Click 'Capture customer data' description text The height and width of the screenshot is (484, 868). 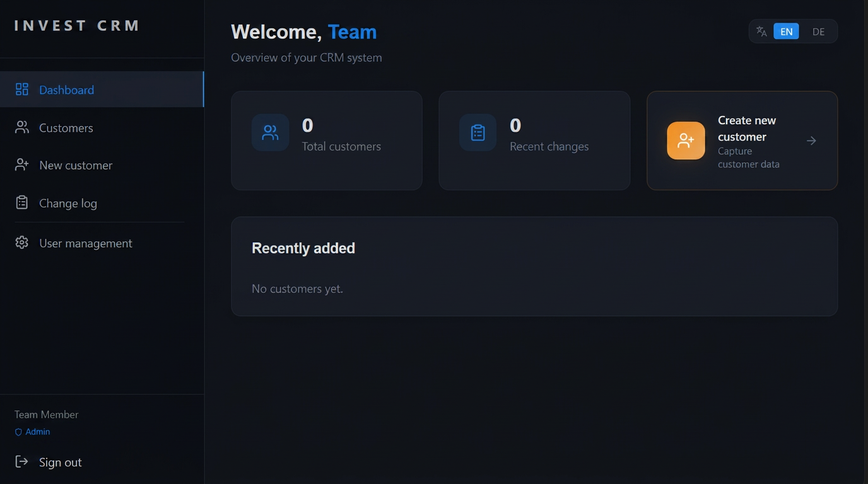pyautogui.click(x=749, y=158)
